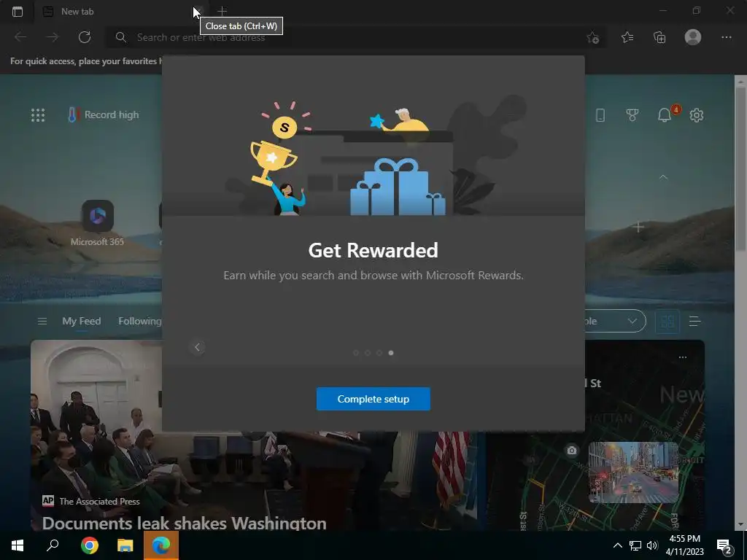747x560 pixels.
Task: Select the first carousel dot
Action: (x=356, y=353)
